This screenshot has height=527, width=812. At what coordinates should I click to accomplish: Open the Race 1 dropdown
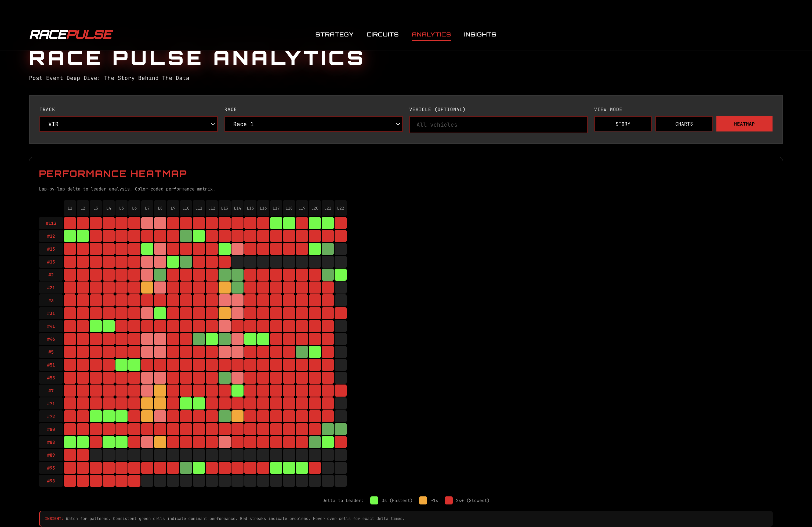[x=313, y=124]
